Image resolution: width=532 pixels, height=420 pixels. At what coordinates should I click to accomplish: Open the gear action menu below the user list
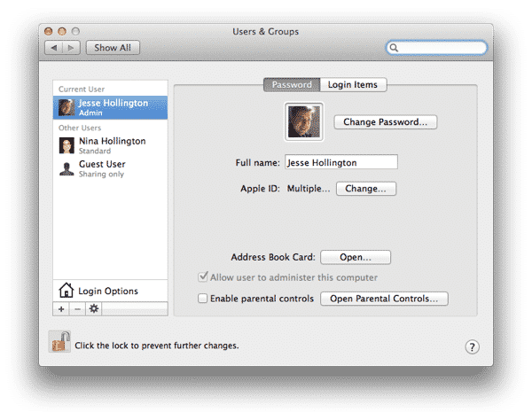pyautogui.click(x=94, y=309)
